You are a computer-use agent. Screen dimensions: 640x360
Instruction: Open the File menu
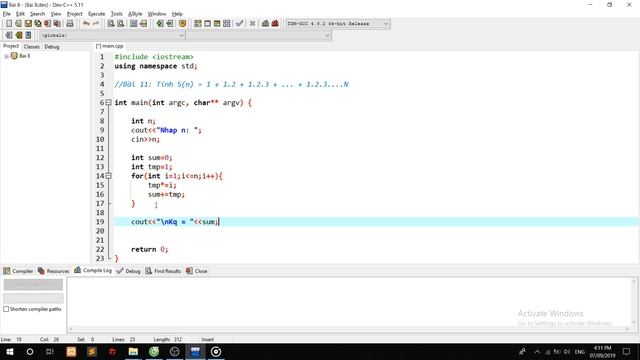tap(7, 14)
